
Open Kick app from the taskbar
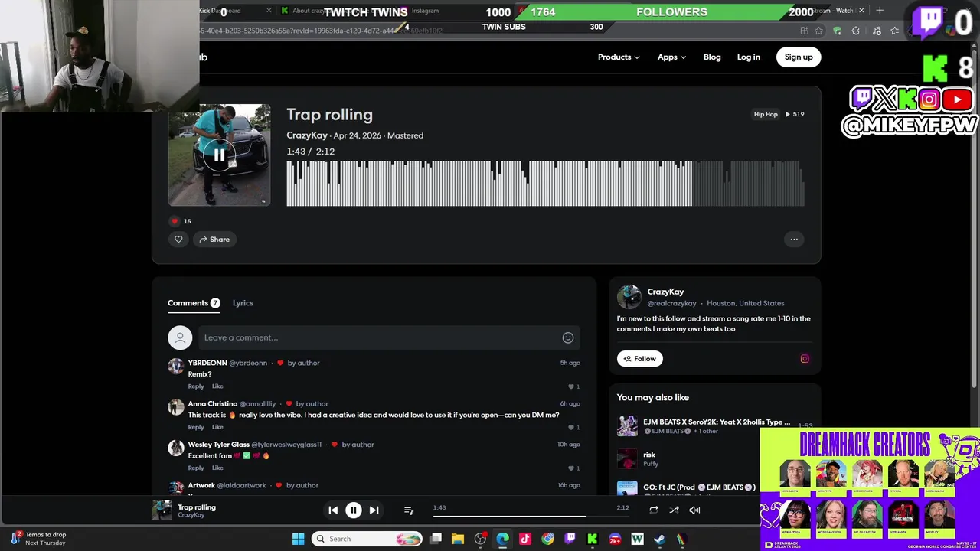coord(592,539)
